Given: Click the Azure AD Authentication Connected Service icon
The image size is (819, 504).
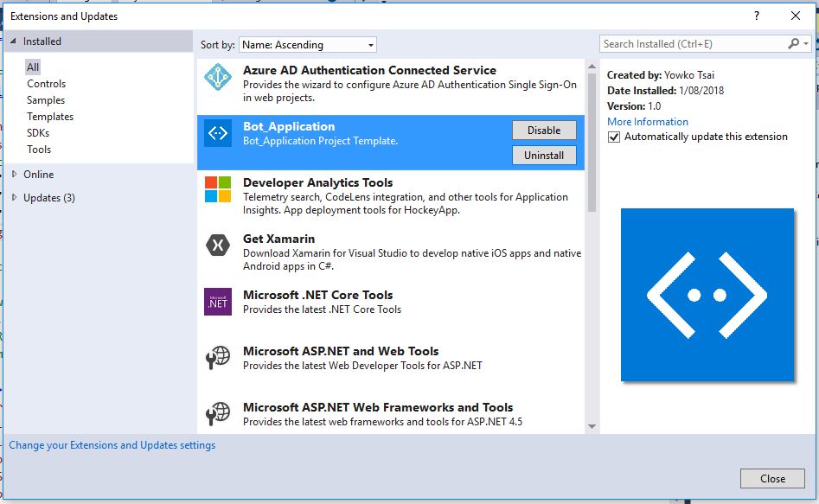Looking at the screenshot, I should [218, 77].
